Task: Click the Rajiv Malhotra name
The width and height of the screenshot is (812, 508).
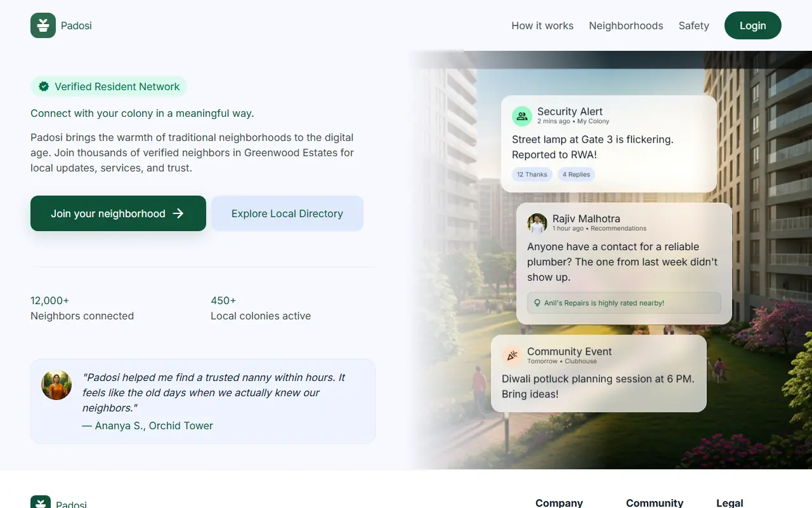Action: coord(586,218)
